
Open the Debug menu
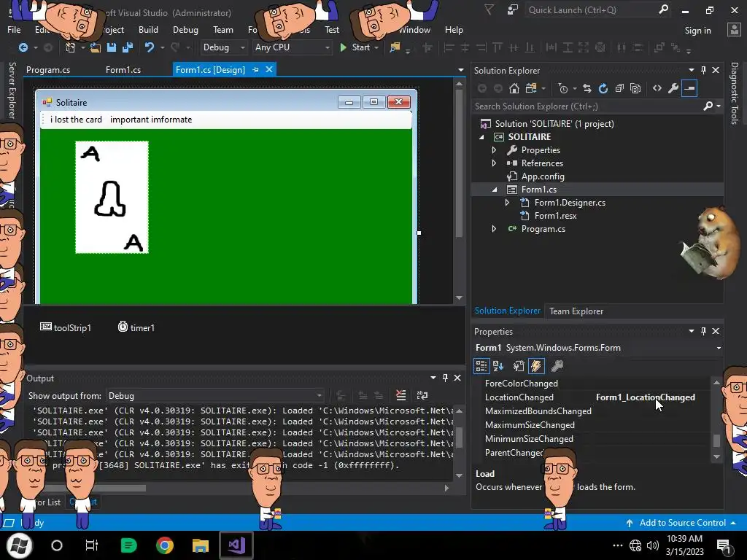[x=185, y=29]
